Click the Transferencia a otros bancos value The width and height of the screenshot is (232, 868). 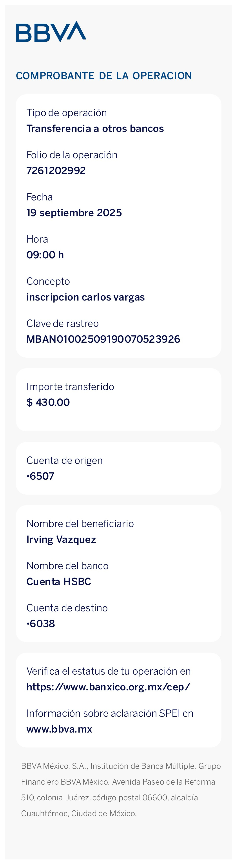[x=95, y=128]
